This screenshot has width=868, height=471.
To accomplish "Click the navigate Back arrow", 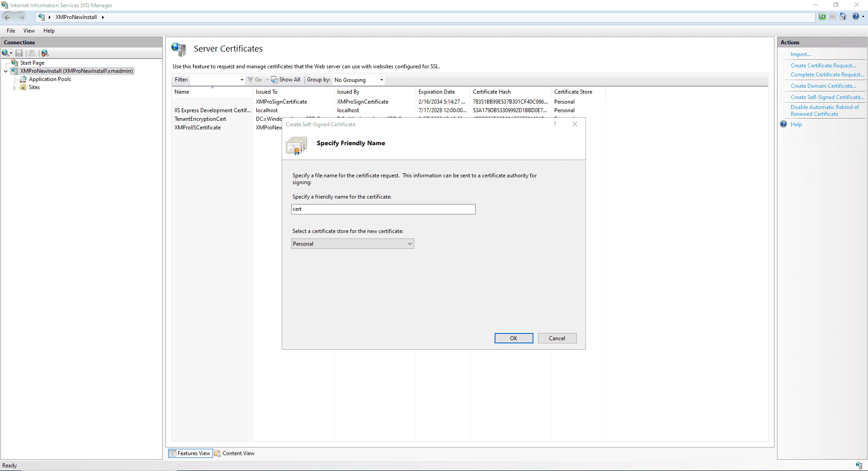I will (7, 17).
